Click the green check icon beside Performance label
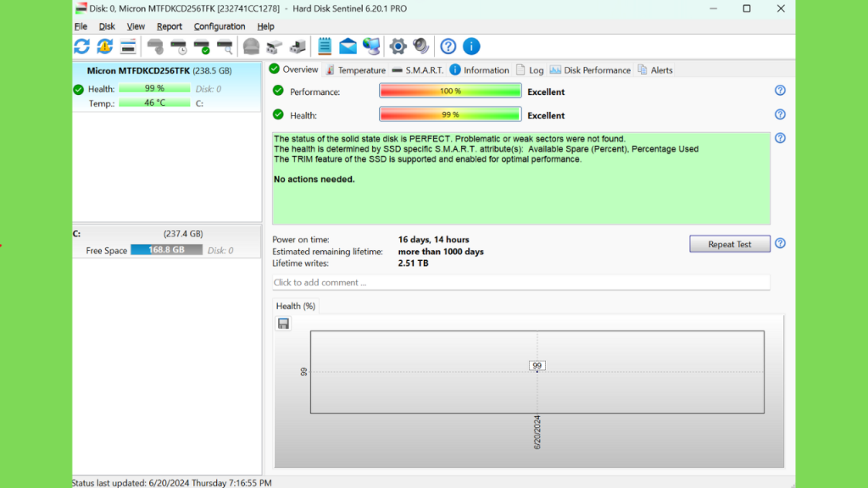 click(278, 91)
